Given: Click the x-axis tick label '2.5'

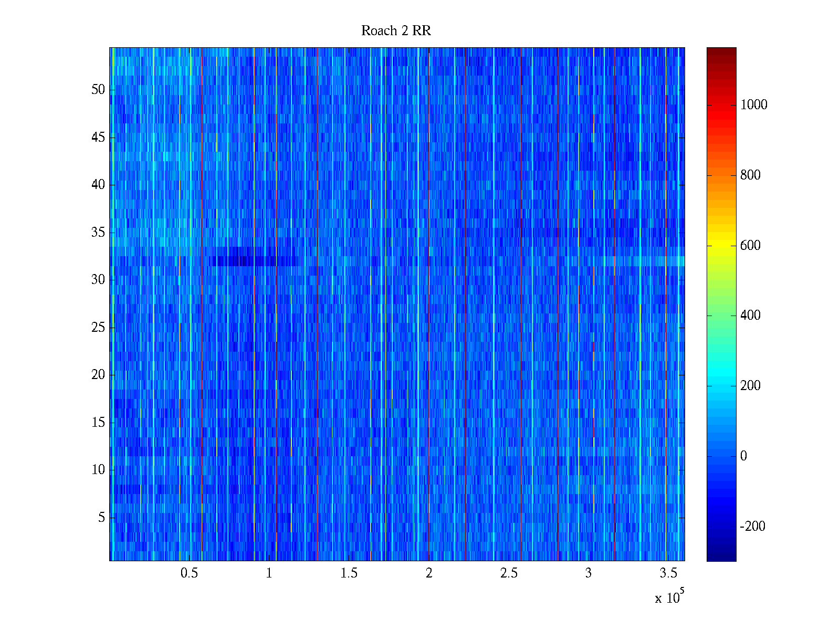Looking at the screenshot, I should [x=509, y=573].
